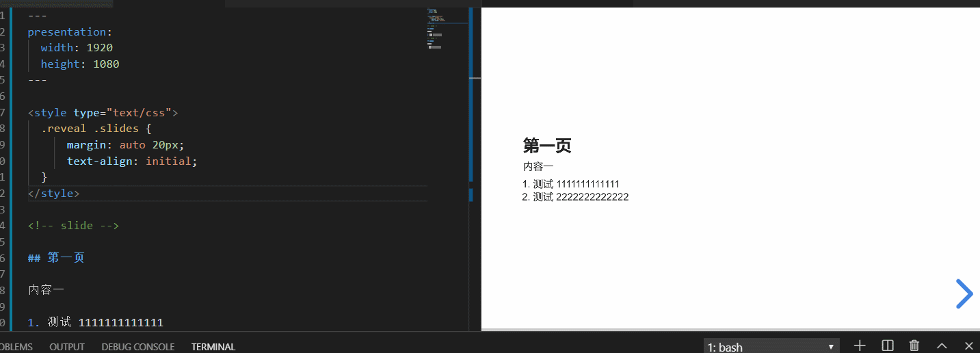Viewport: 980px width, 353px height.
Task: Click the editor's vertical scrollbar
Action: click(471, 96)
